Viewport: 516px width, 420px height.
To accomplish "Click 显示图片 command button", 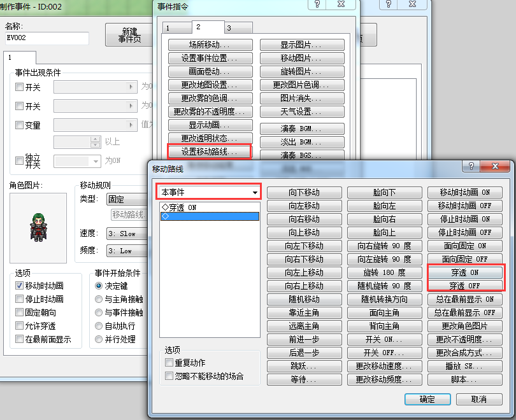I will pyautogui.click(x=302, y=45).
